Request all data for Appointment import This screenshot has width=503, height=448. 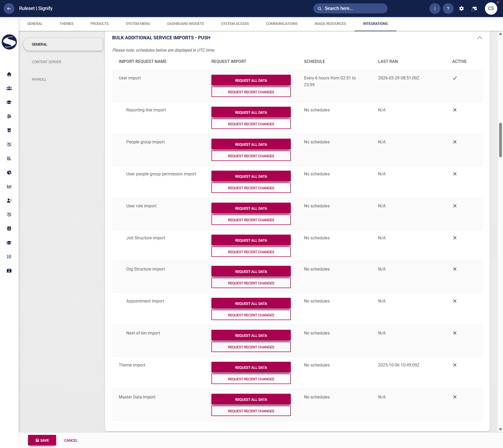coord(251,304)
